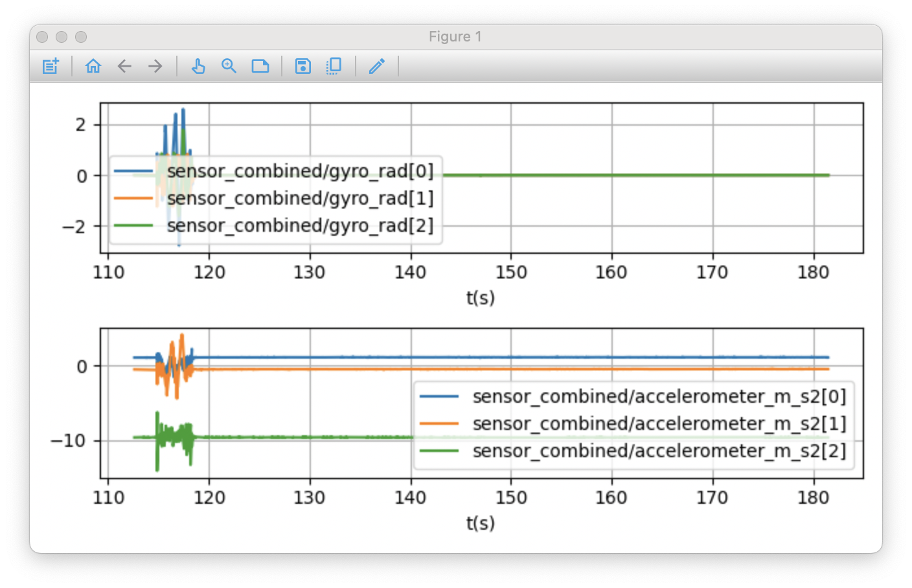Go back to the previous view
This screenshot has height=588, width=912.
[124, 66]
